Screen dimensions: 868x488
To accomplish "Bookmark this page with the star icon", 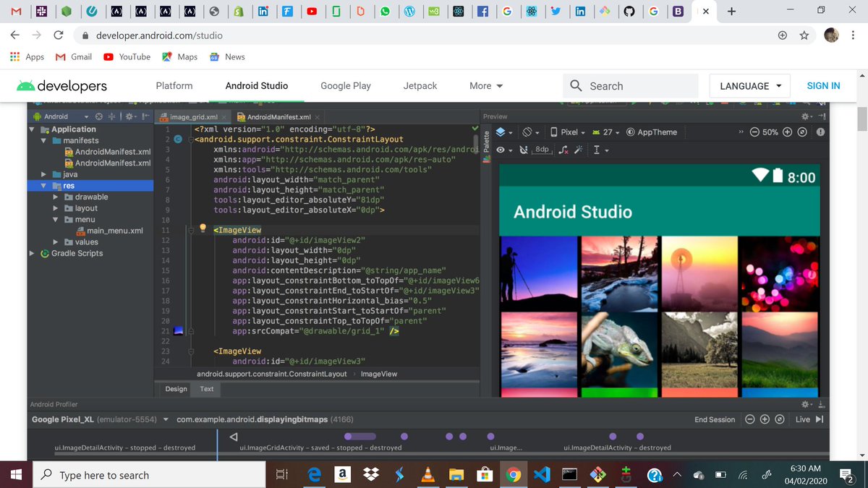I will pos(804,35).
